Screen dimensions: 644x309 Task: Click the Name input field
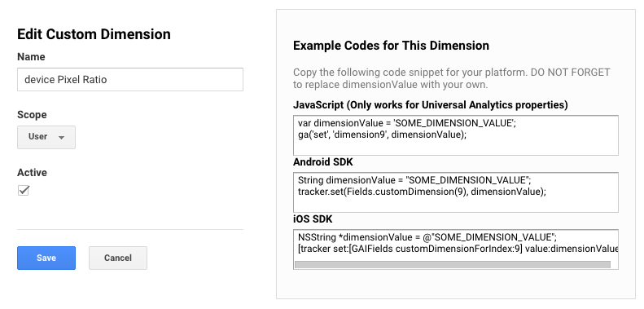tap(130, 79)
